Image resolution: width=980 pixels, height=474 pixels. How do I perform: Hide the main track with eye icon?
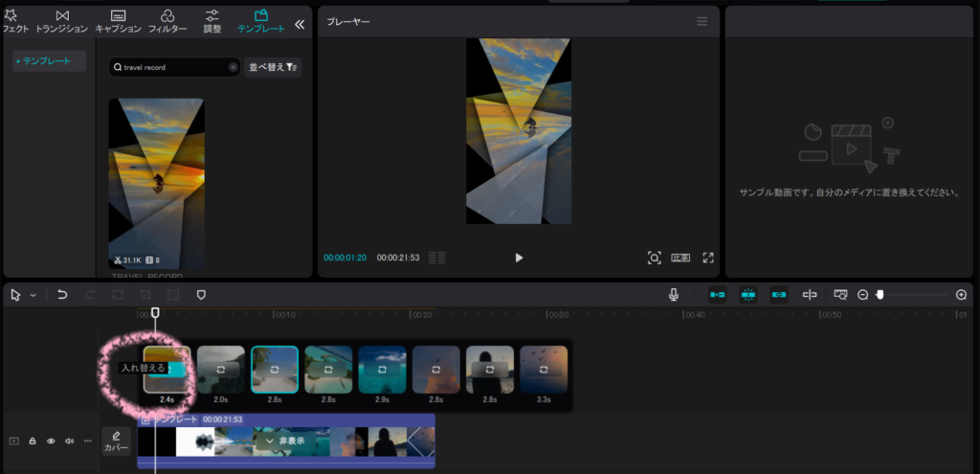tap(51, 440)
